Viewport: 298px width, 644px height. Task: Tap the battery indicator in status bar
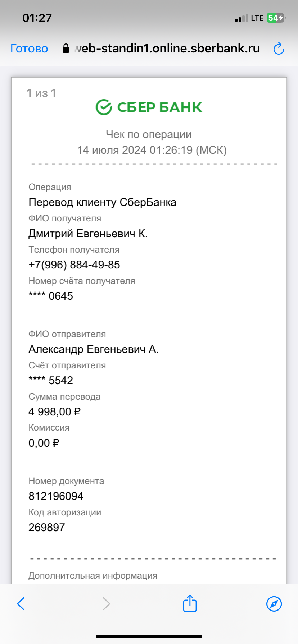point(276,18)
